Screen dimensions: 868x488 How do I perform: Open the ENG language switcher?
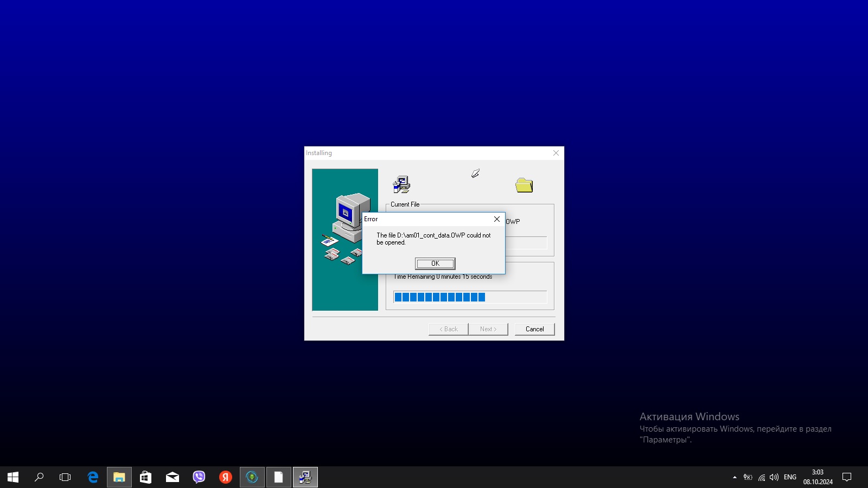click(x=790, y=477)
